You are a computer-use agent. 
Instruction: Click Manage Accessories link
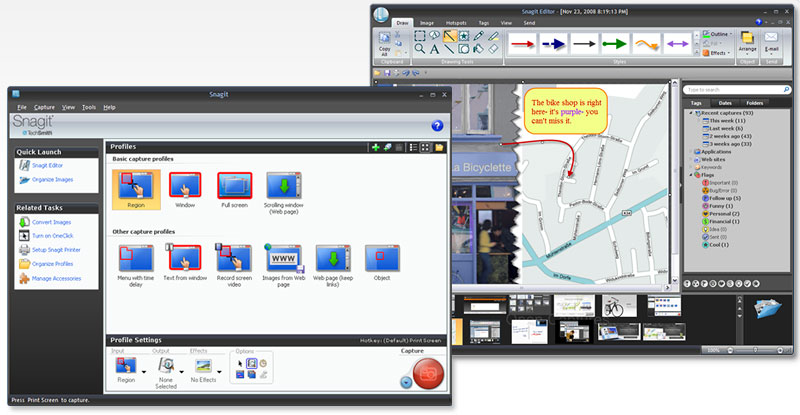click(57, 279)
